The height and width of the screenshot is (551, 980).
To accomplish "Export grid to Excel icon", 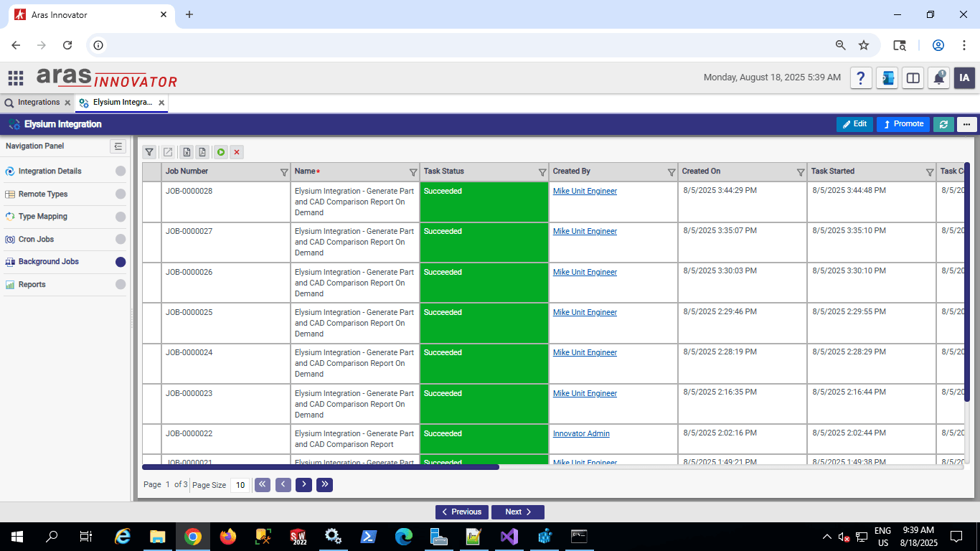I will 187,152.
